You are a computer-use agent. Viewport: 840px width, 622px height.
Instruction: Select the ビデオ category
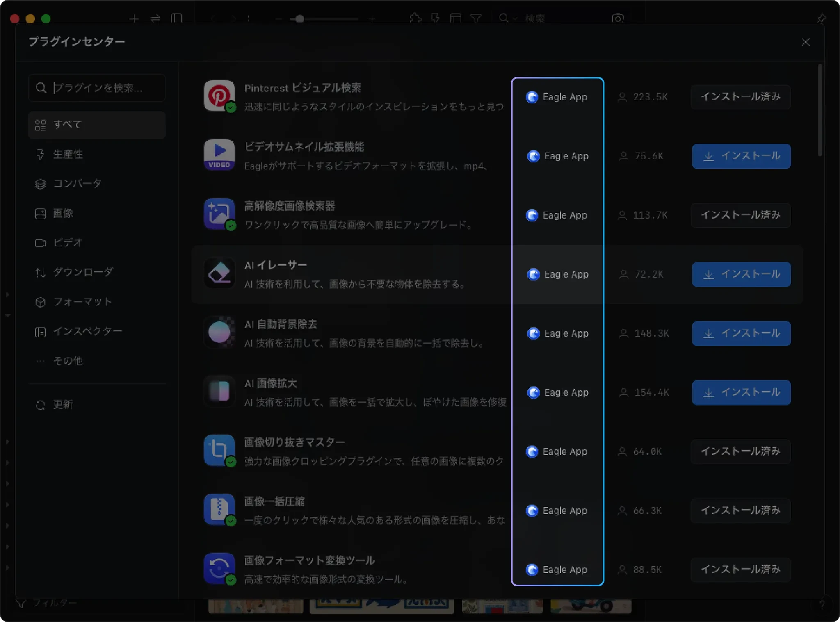pyautogui.click(x=97, y=243)
